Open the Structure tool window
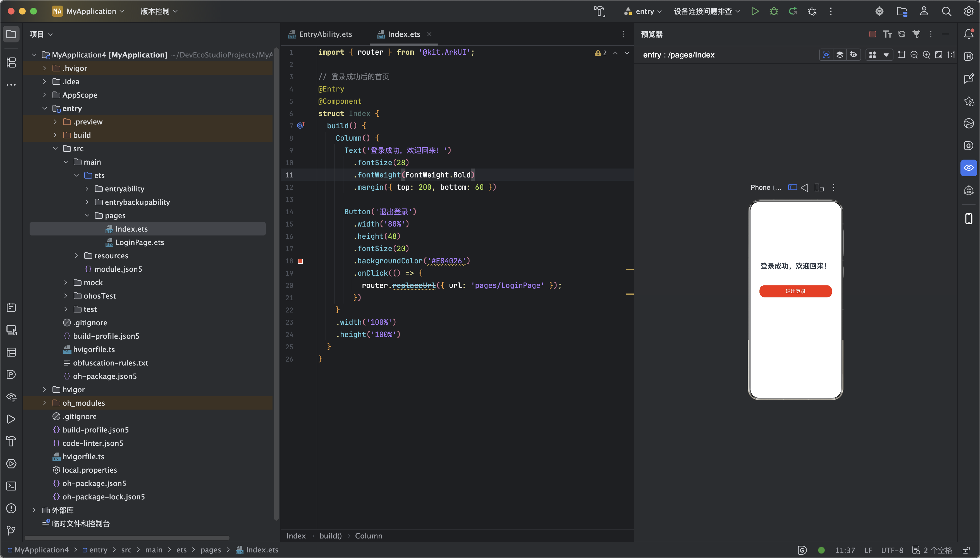The width and height of the screenshot is (980, 558). [11, 62]
